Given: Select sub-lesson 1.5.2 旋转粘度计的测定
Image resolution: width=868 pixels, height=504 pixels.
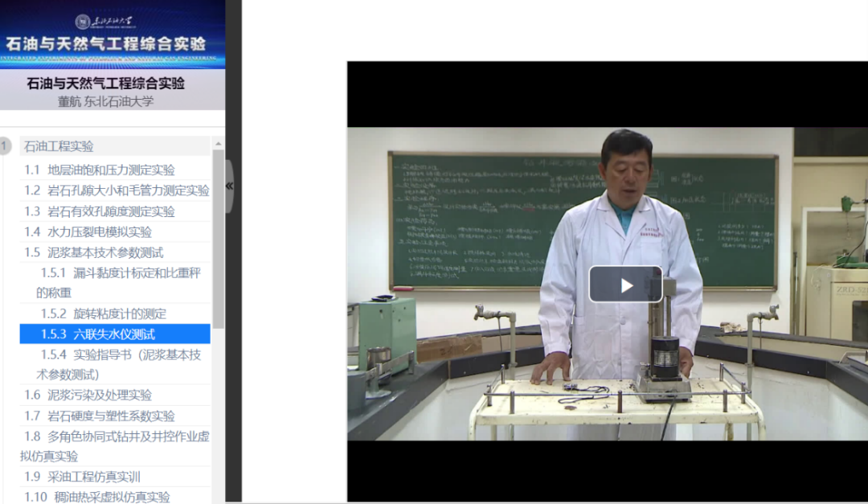Looking at the screenshot, I should pyautogui.click(x=104, y=313).
